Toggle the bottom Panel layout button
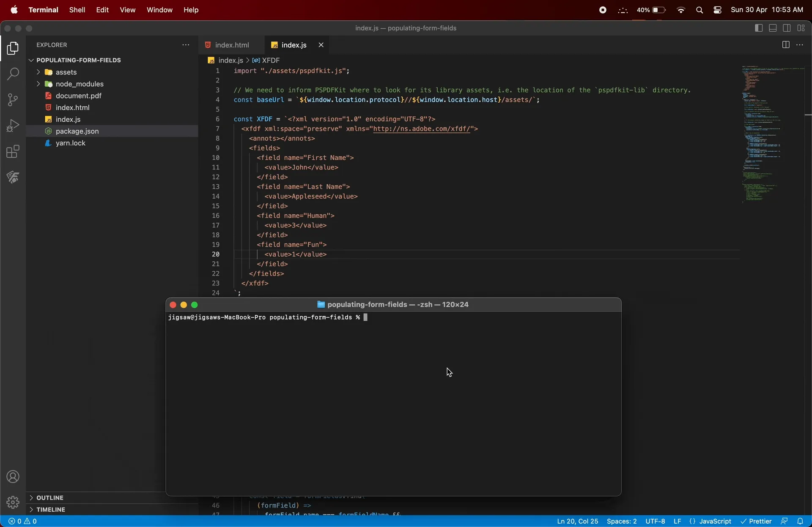This screenshot has height=527, width=812. point(773,28)
